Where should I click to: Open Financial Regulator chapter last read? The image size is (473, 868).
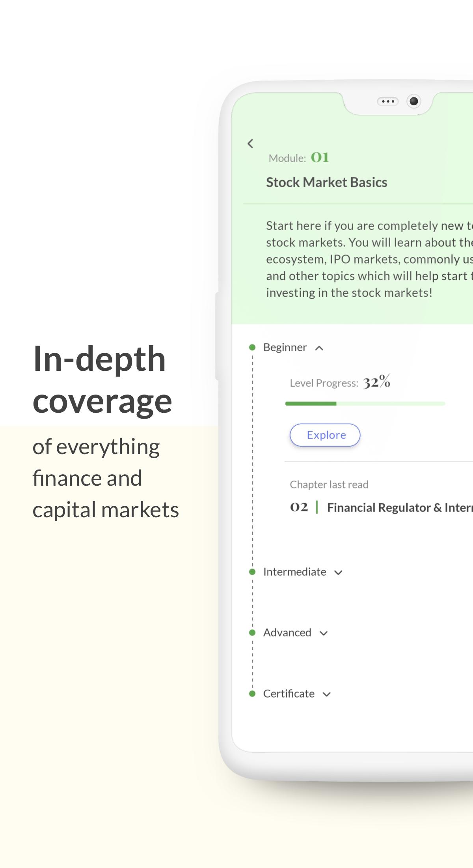pos(400,507)
